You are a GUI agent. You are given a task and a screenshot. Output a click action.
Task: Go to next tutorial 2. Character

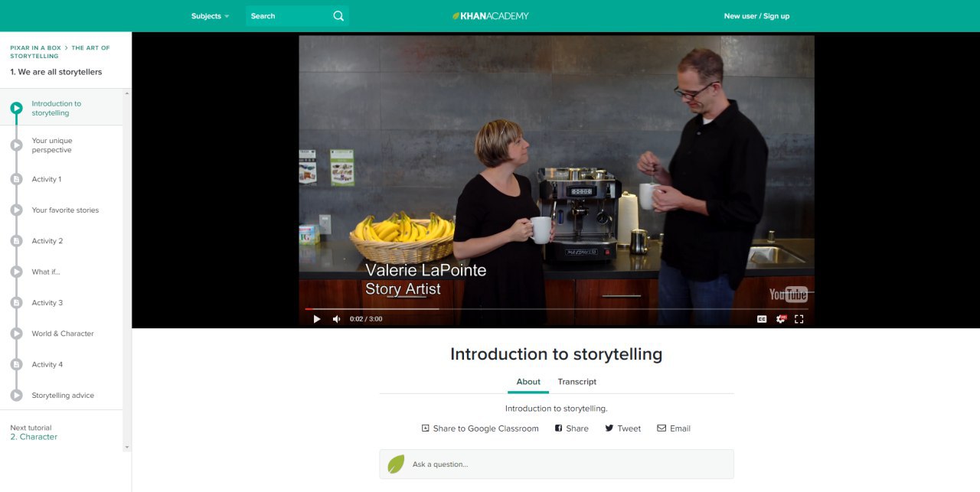34,437
